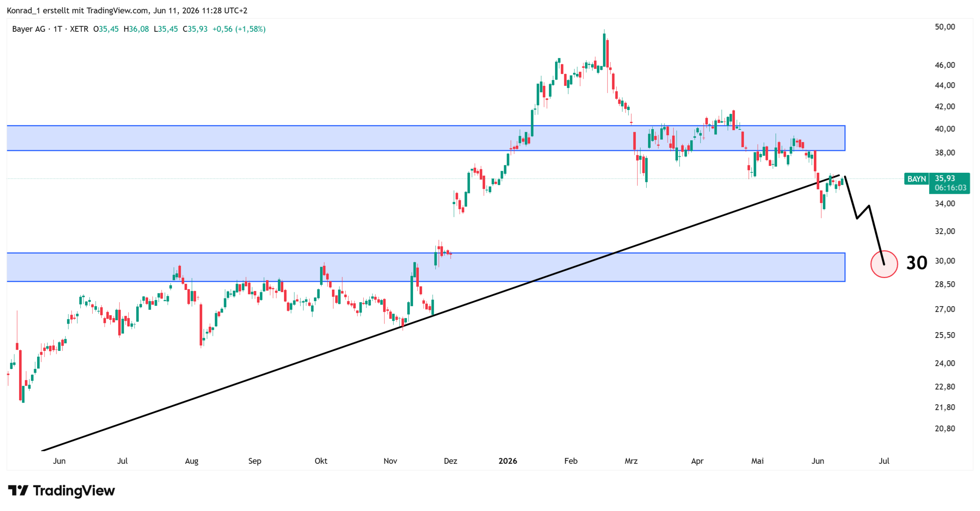Click the Dez label on the time axis

(450, 461)
